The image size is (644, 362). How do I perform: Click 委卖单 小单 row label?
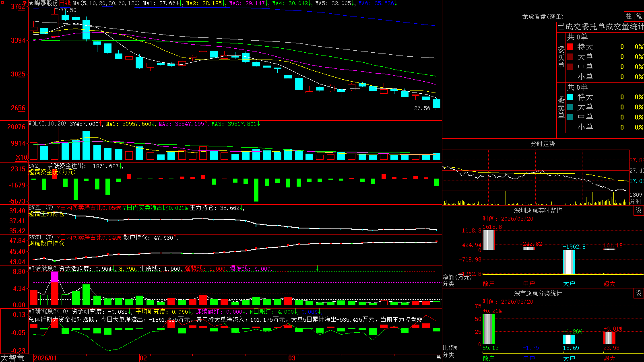(x=585, y=127)
